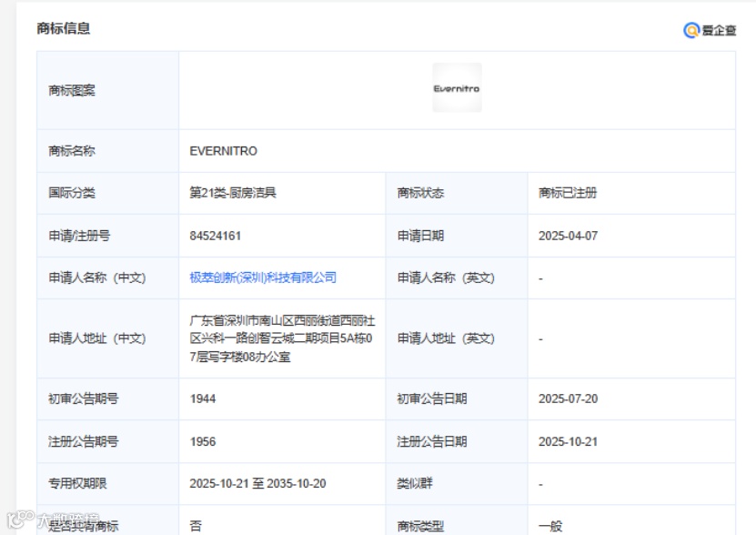This screenshot has width=756, height=535.
Task: Click the 申请人地址（英文） label
Action: coord(446,338)
